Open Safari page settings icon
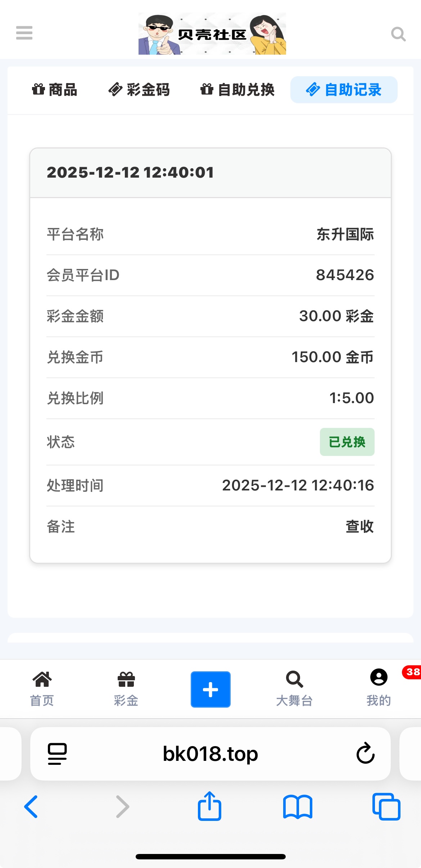Screen dimensions: 421x868 (57, 754)
